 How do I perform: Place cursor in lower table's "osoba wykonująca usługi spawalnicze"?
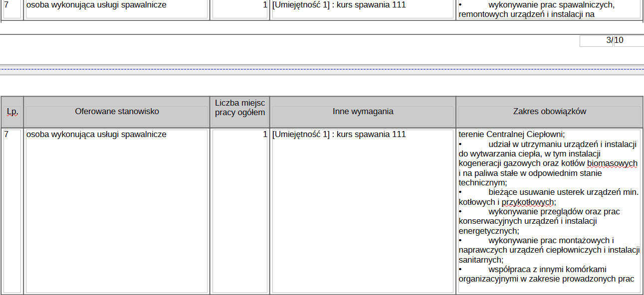pos(96,135)
